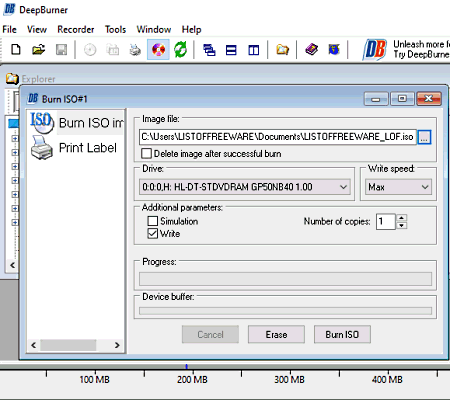Select the Burn ISO image sidebar item
This screenshot has height=400, width=450.
[77, 123]
